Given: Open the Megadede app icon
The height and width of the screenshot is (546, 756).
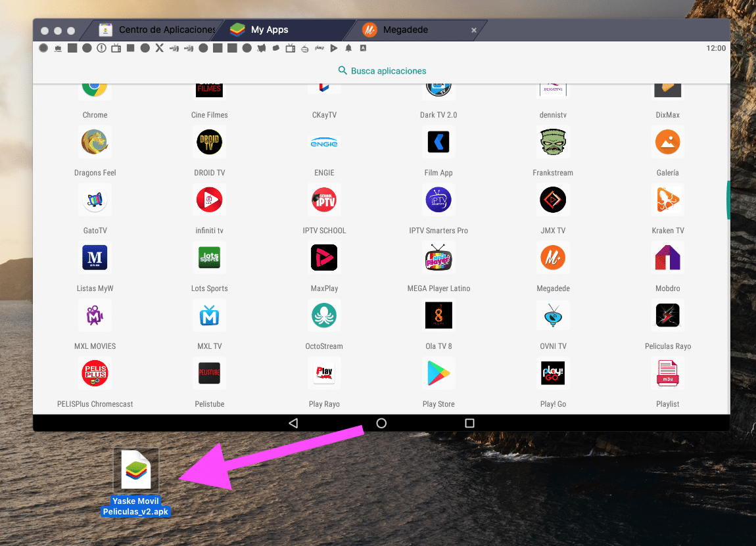Looking at the screenshot, I should click(x=552, y=258).
